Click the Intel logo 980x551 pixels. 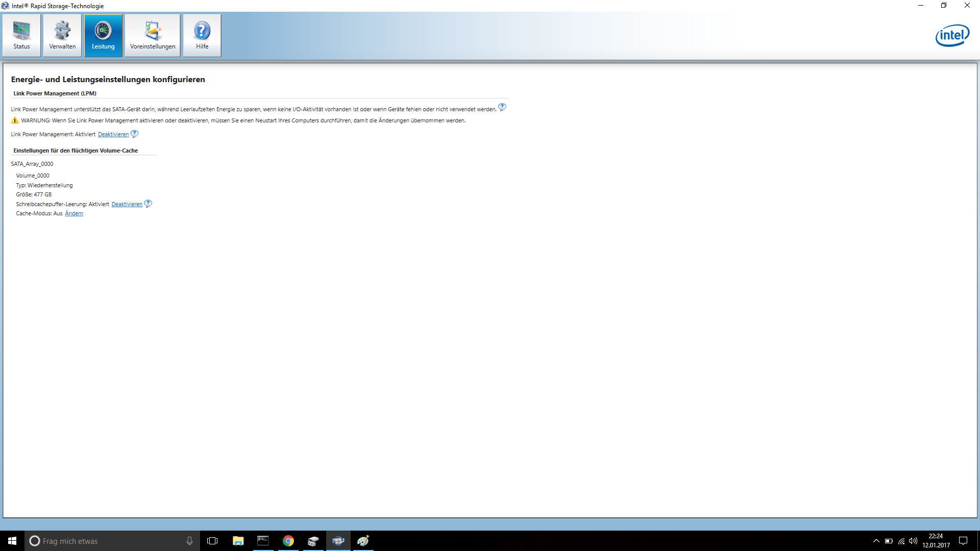[x=952, y=35]
